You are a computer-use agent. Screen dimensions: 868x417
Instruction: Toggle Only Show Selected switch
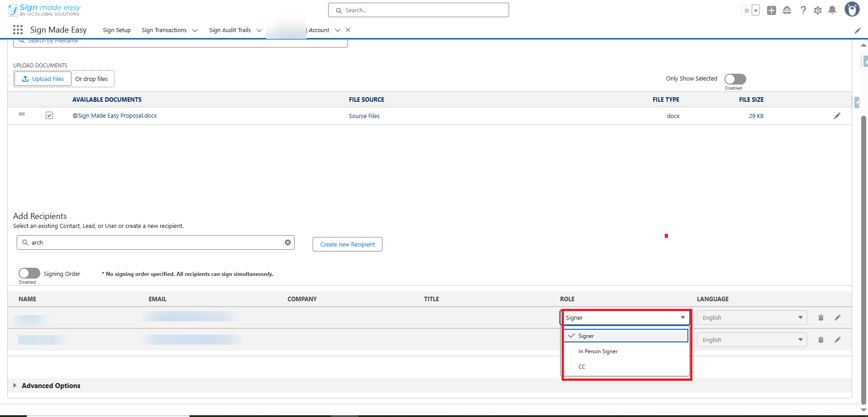coord(735,79)
